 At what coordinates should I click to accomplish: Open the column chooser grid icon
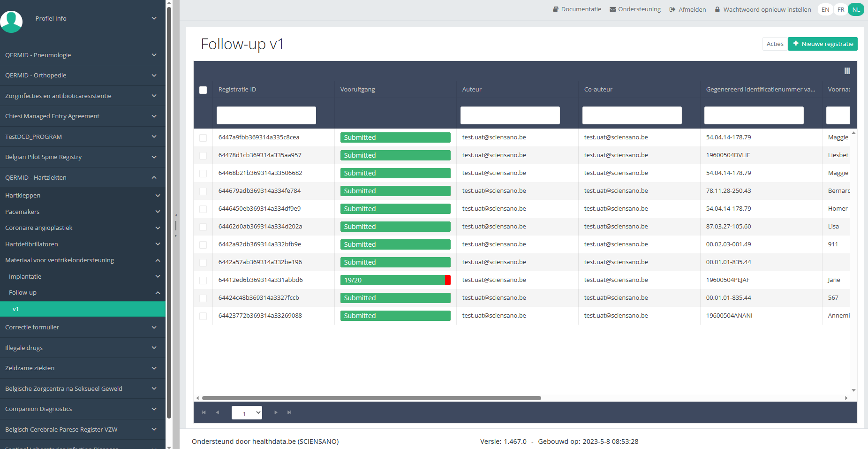(847, 71)
